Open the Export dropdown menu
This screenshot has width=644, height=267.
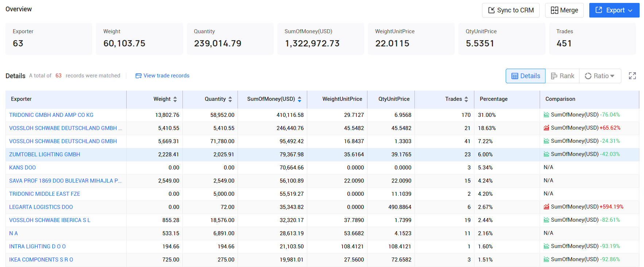point(614,10)
